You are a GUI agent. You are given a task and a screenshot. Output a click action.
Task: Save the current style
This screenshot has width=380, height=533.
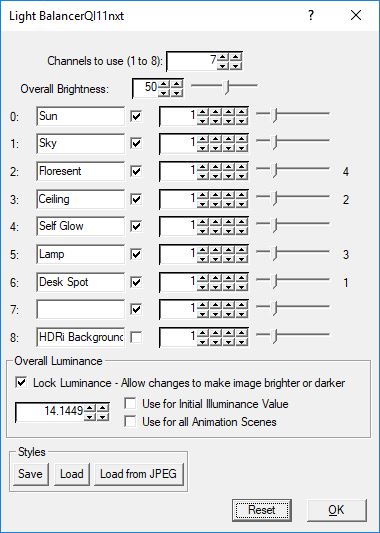coord(31,474)
